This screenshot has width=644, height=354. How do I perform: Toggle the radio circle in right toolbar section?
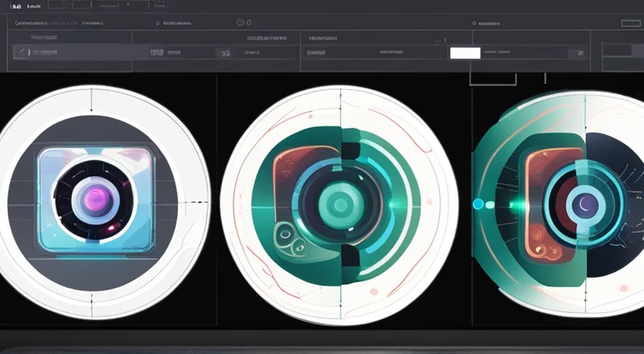(474, 24)
